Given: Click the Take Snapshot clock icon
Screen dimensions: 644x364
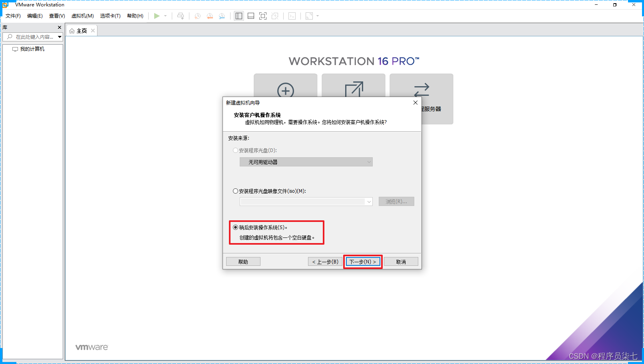Looking at the screenshot, I should 197,16.
